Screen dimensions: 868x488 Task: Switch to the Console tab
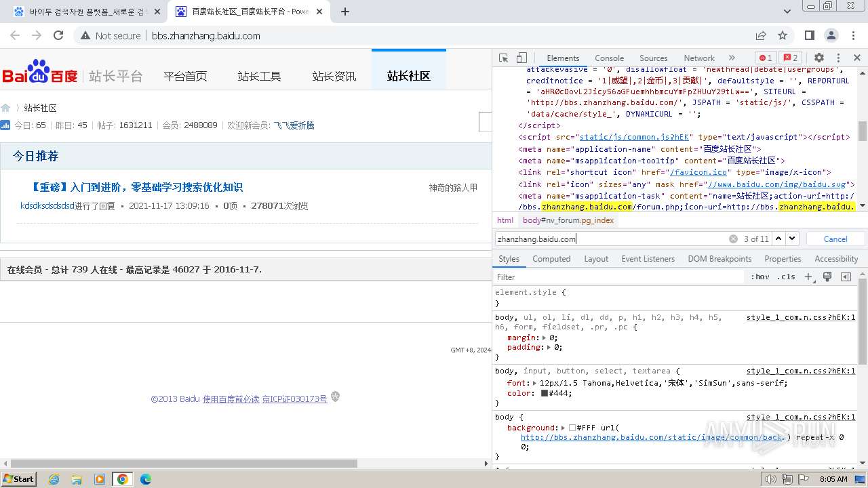[x=609, y=58]
